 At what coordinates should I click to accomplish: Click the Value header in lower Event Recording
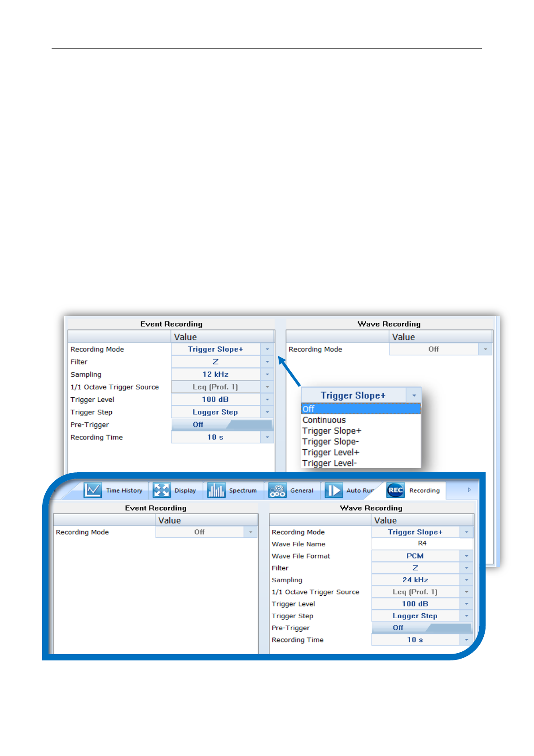[x=206, y=520]
